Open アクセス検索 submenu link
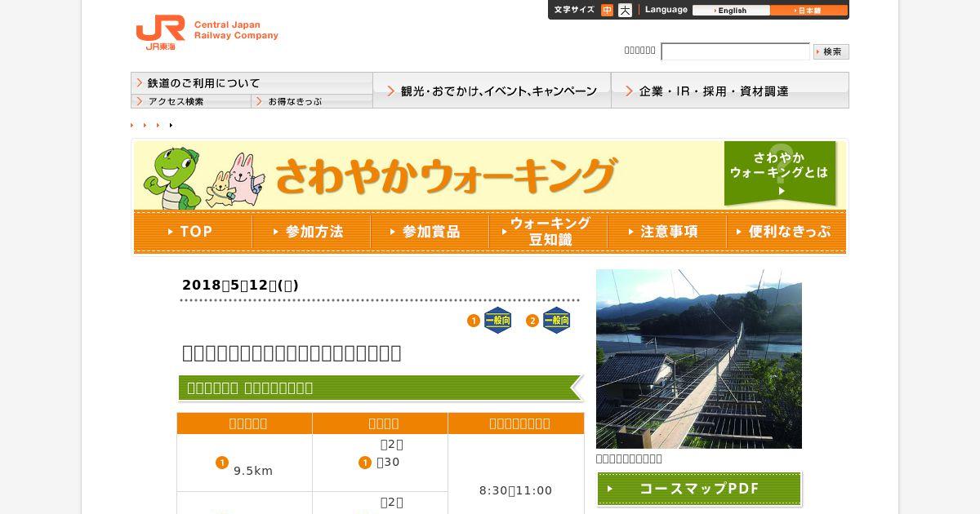980x514 pixels. click(x=191, y=101)
